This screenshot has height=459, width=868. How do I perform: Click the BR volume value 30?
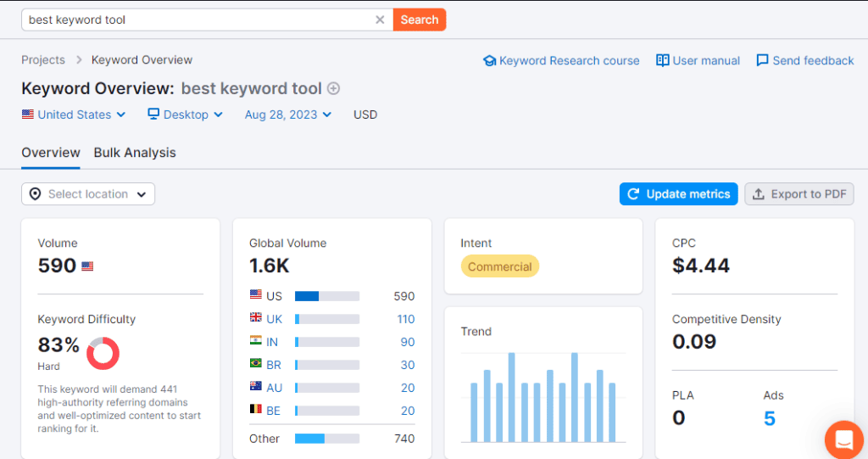408,365
